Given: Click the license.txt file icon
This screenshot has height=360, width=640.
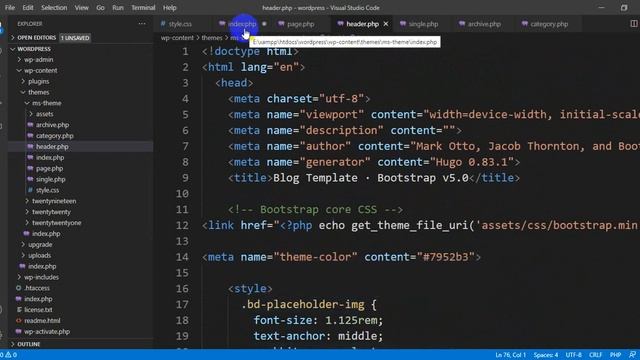Looking at the screenshot, I should click(18, 310).
